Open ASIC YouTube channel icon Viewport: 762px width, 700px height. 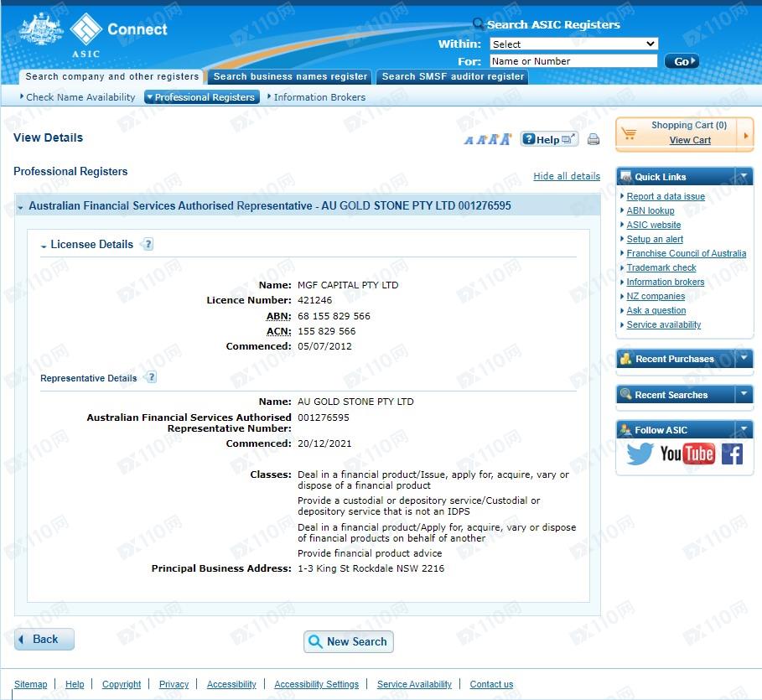[687, 454]
